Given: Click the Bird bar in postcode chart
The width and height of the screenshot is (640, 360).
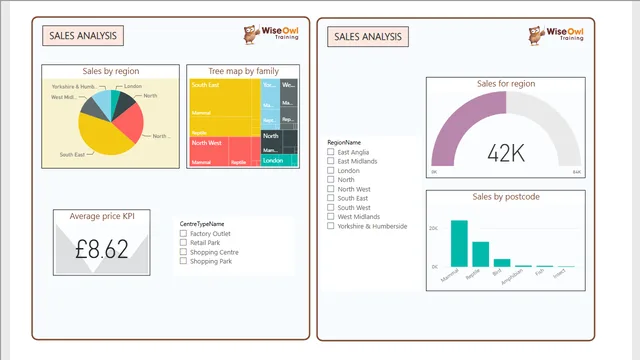Looking at the screenshot, I should coord(502,263).
